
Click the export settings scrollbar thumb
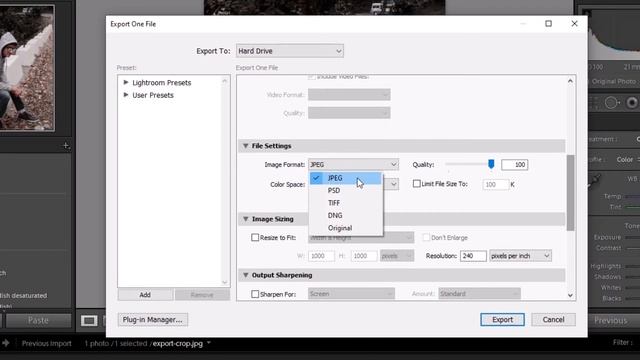[x=570, y=193]
